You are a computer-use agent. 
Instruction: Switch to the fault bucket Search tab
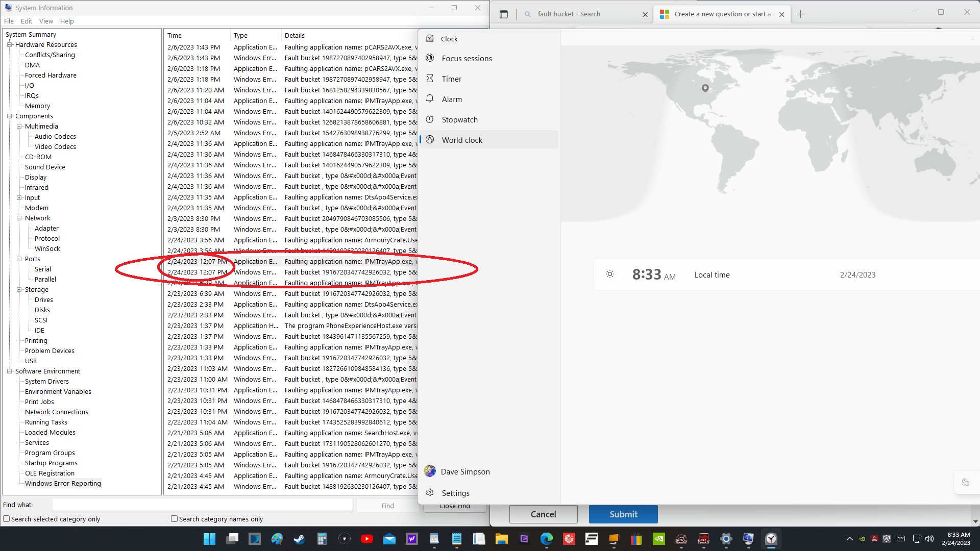pyautogui.click(x=569, y=14)
